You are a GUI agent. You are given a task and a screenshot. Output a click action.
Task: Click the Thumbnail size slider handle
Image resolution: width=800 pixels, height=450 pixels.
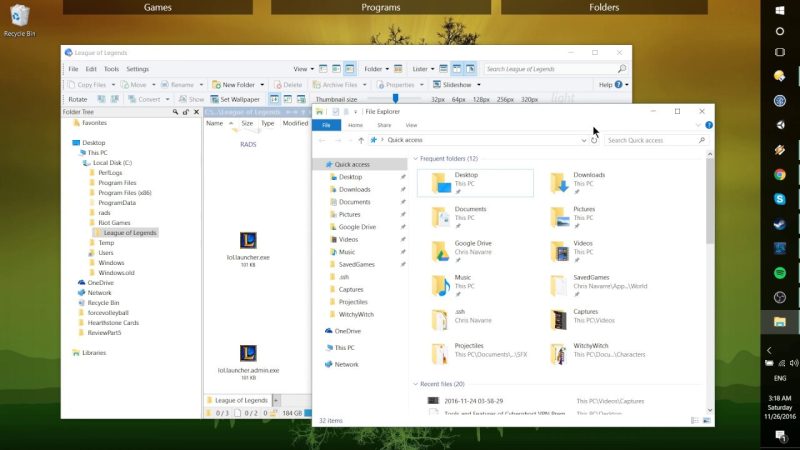(395, 98)
